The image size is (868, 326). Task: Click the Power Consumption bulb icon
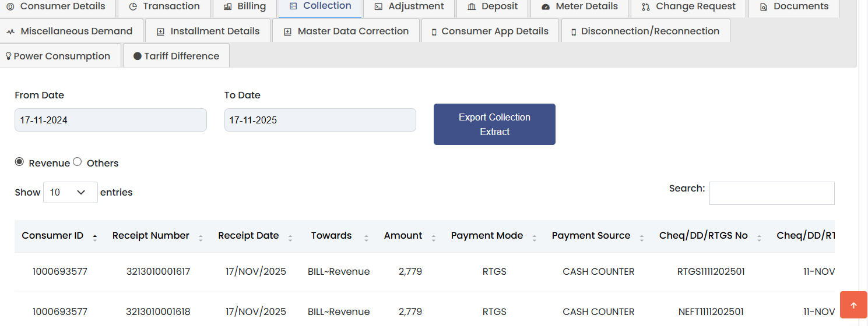[x=8, y=56]
